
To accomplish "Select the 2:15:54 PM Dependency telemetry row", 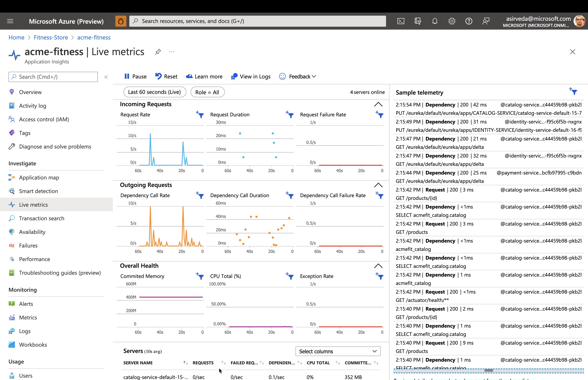I will 489,109.
